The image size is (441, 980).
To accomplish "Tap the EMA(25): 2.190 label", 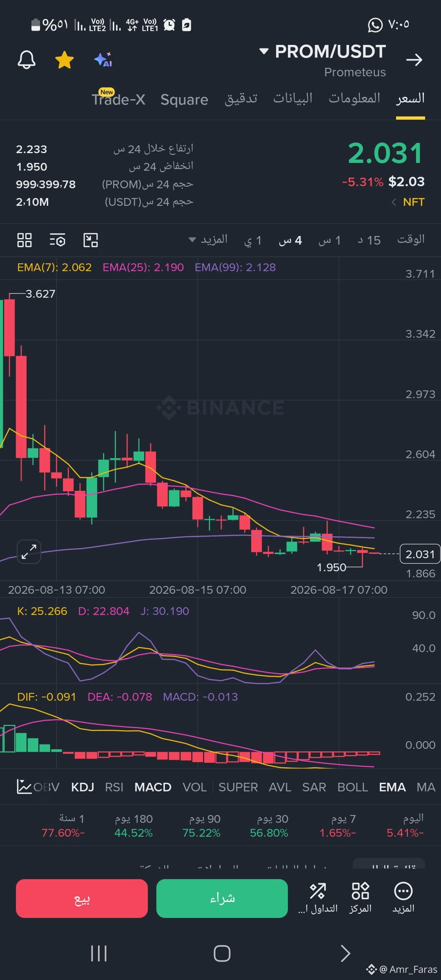I will 143,267.
